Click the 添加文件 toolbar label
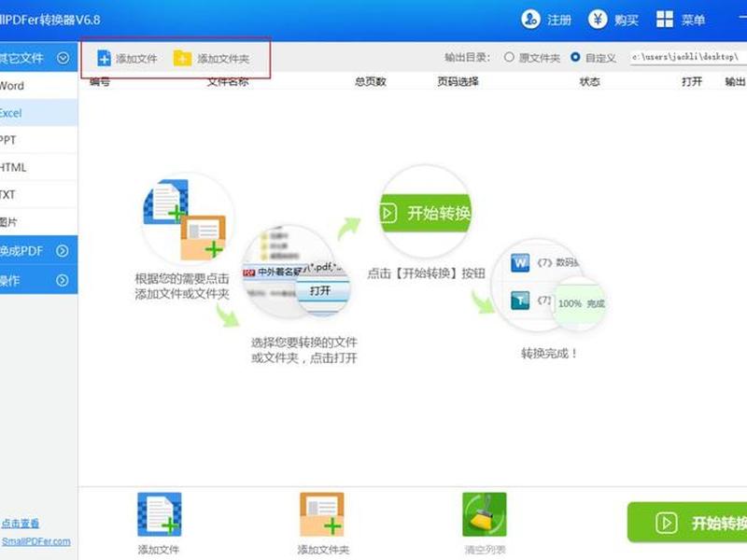 pyautogui.click(x=136, y=59)
